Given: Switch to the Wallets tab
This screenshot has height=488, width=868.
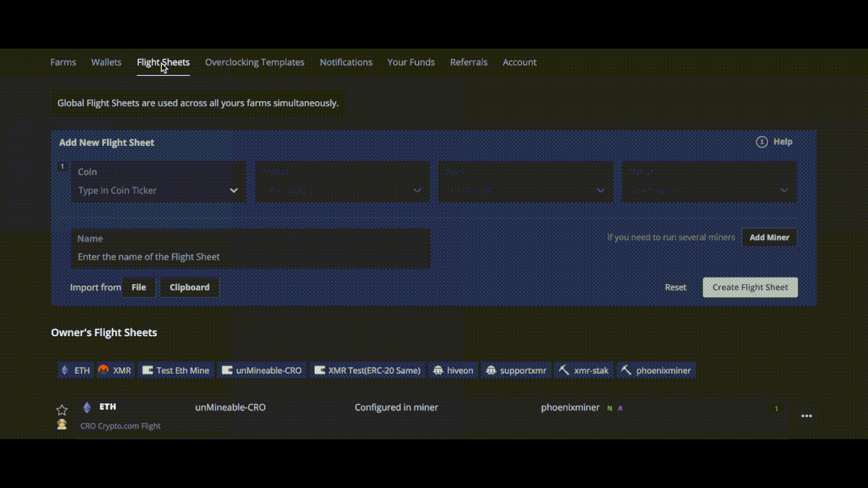Looking at the screenshot, I should click(x=106, y=62).
